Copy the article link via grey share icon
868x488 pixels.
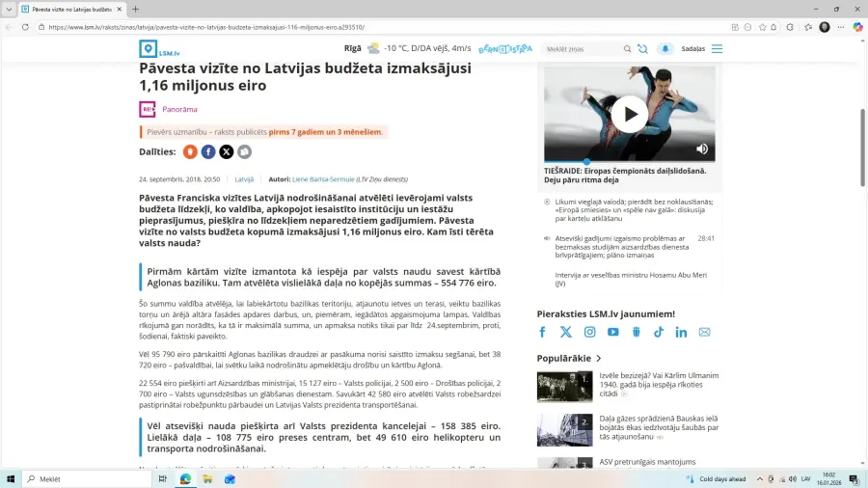coord(244,151)
